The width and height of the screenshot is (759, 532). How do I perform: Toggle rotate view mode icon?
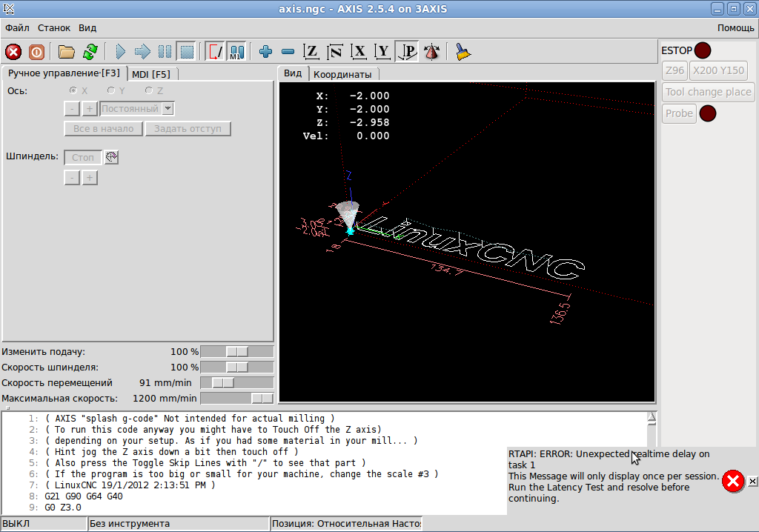click(432, 52)
